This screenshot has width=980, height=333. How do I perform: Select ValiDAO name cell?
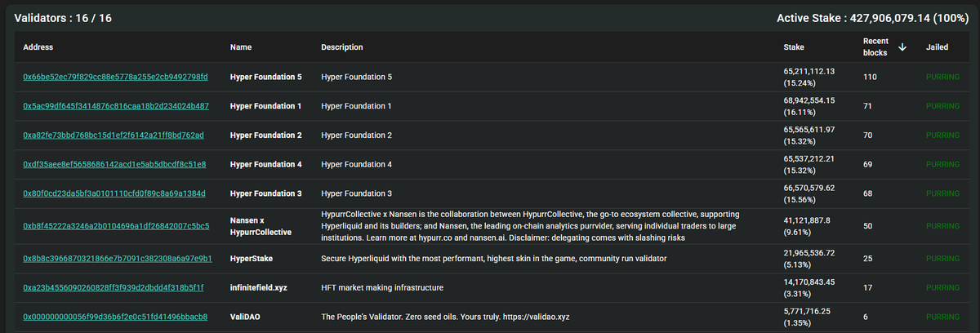[245, 317]
